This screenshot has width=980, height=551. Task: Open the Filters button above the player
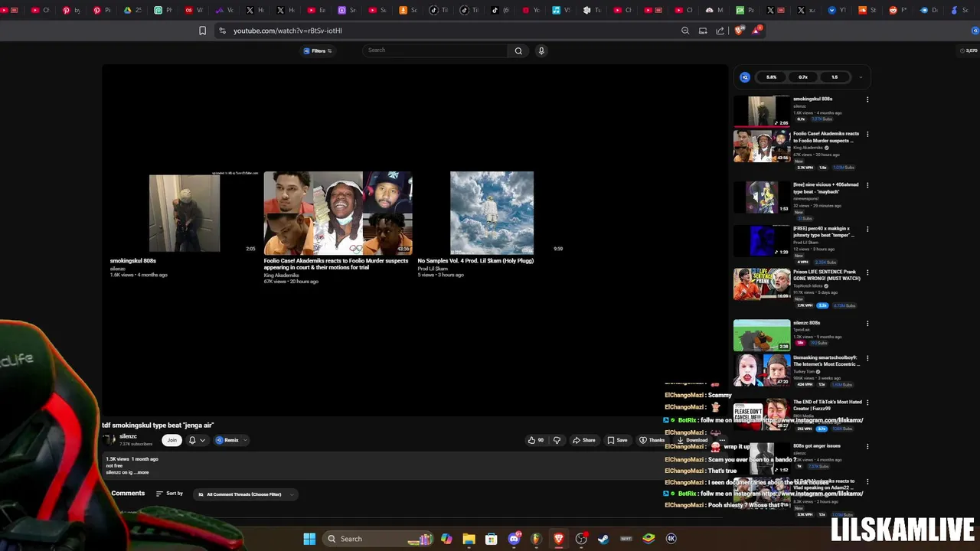coord(318,51)
